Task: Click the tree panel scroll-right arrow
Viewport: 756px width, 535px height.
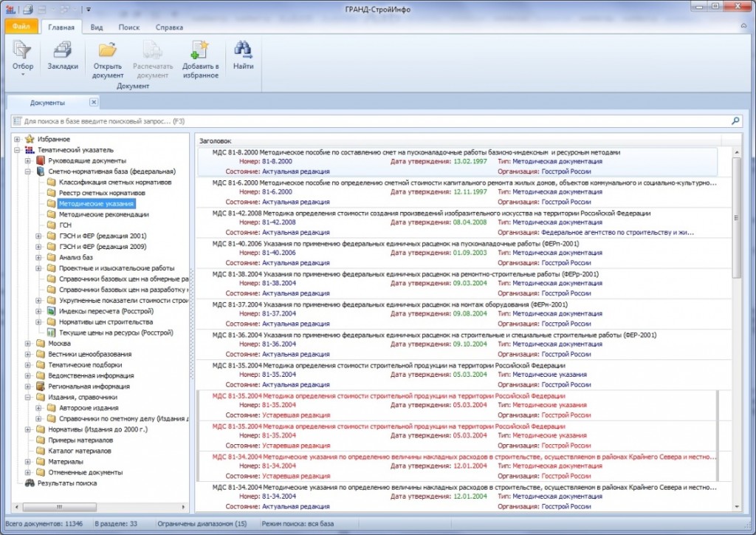Action: point(183,507)
